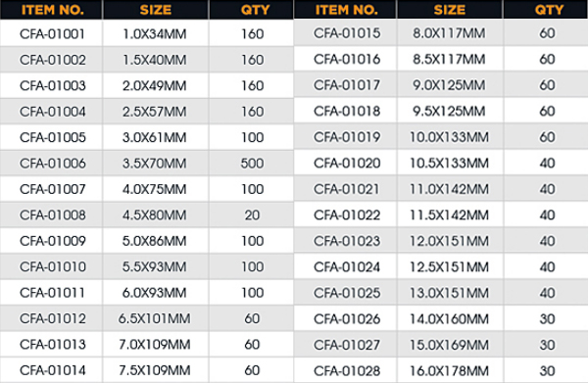
Task: Click item CFA-01012
Action: 53,318
